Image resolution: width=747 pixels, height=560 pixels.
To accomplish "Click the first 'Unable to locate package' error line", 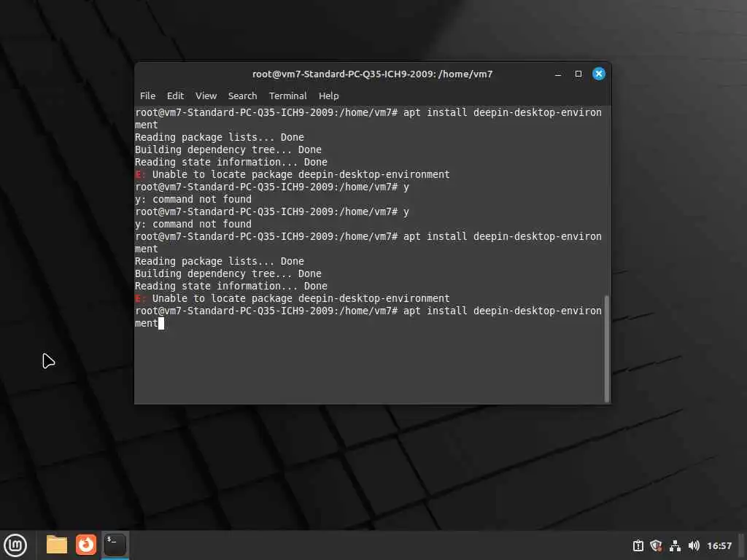I will [x=292, y=174].
